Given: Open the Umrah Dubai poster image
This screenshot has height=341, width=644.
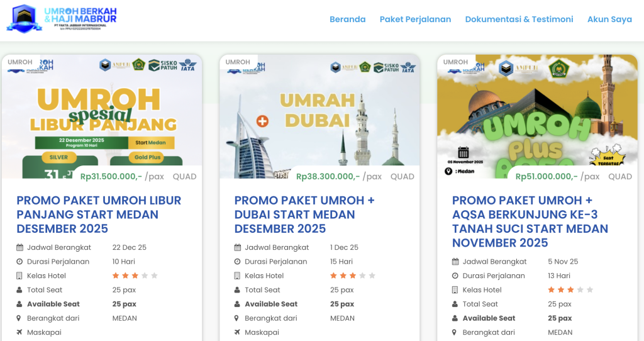Looking at the screenshot, I should [319, 116].
